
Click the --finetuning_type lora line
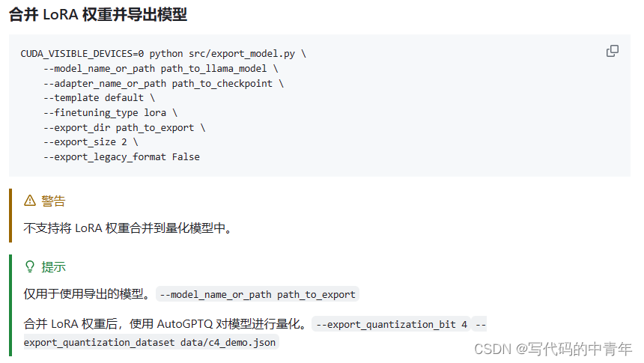[x=110, y=112]
